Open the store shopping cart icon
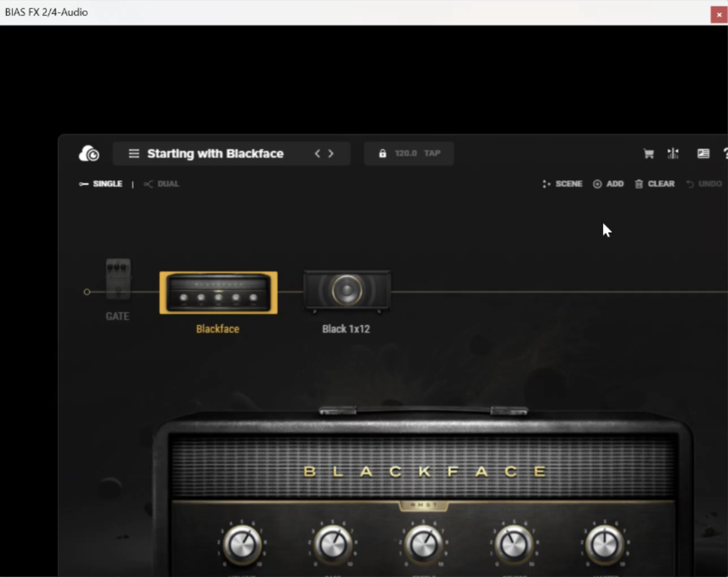Image resolution: width=728 pixels, height=577 pixels. 648,153
